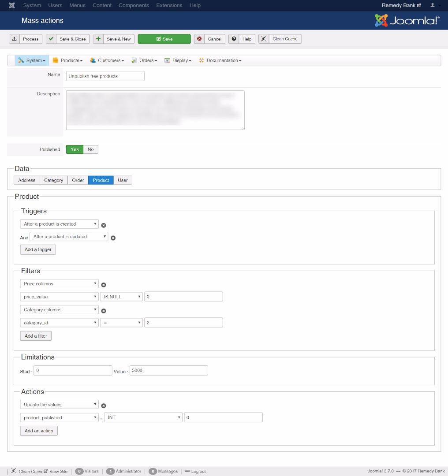
Task: Open the user account icon menu
Action: 433,5
